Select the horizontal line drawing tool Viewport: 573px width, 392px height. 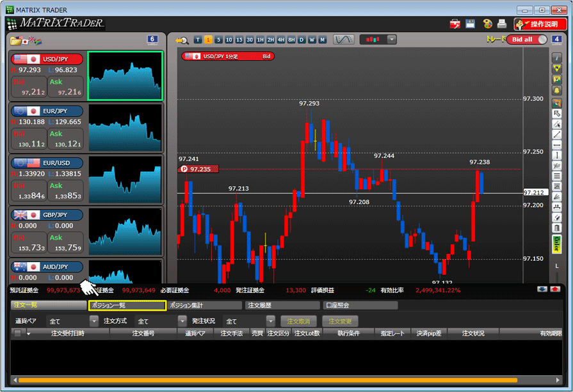pyautogui.click(x=556, y=145)
